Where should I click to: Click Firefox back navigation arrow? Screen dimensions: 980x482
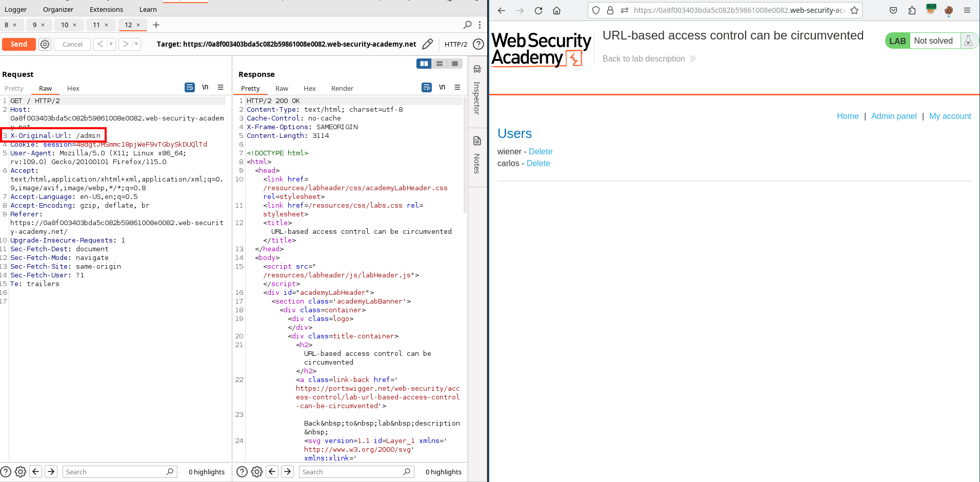tap(502, 10)
